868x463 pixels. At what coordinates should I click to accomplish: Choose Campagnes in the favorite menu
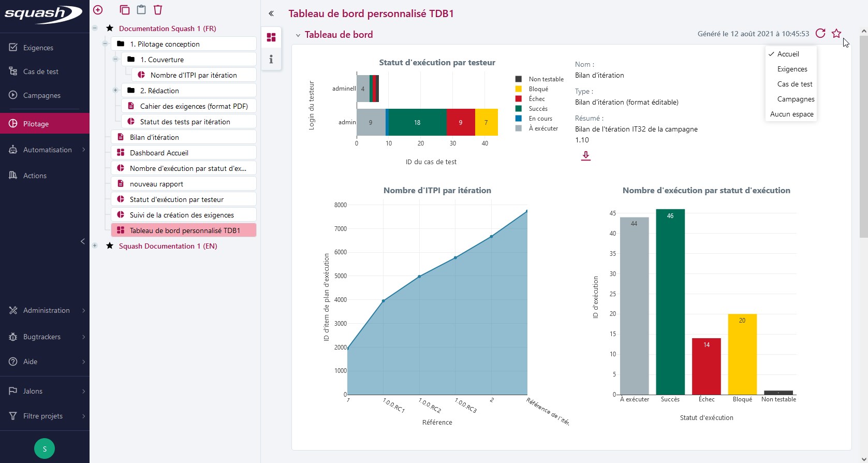pyautogui.click(x=796, y=99)
